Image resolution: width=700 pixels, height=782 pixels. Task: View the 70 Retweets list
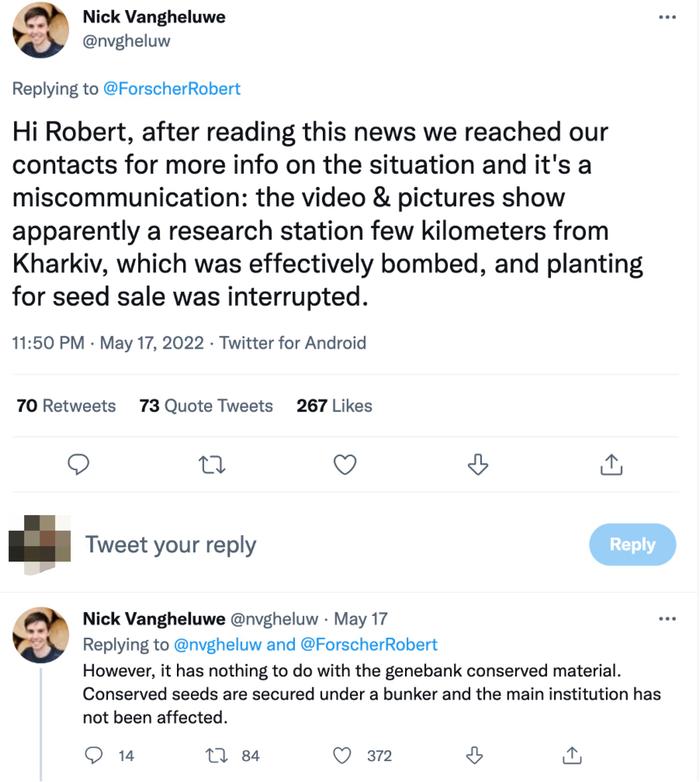(66, 405)
